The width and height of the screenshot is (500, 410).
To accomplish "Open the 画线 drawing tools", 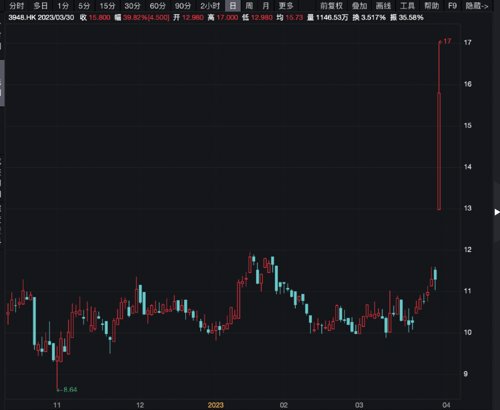I will [x=383, y=6].
